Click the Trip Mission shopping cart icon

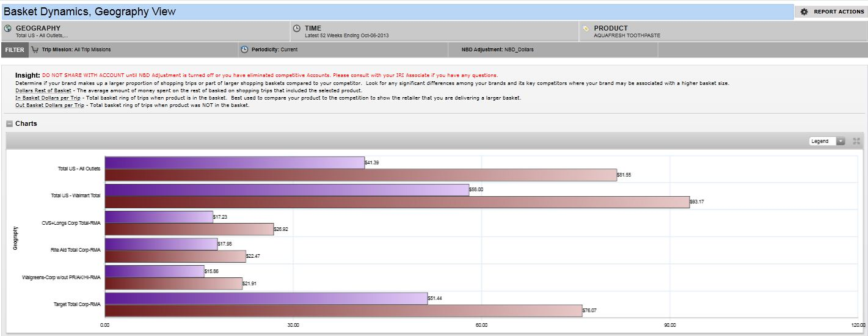point(35,49)
